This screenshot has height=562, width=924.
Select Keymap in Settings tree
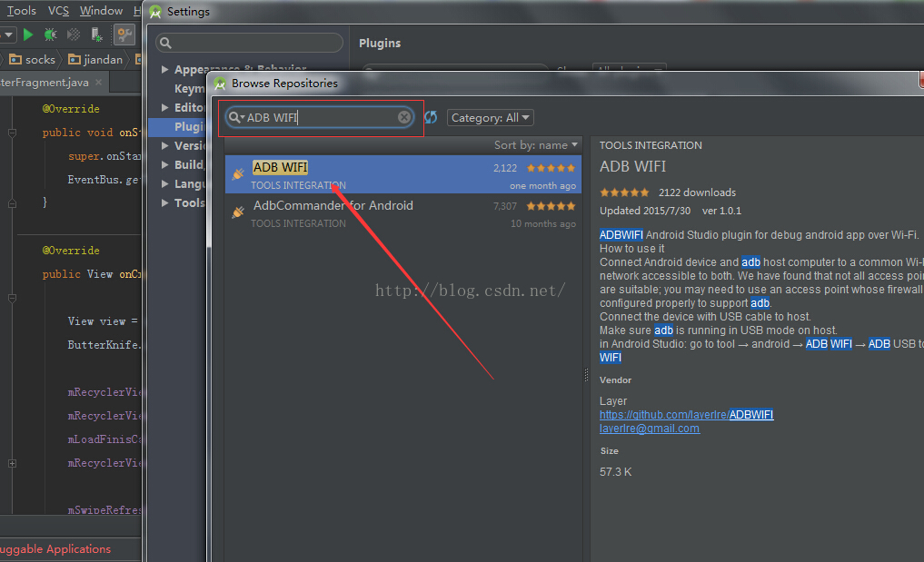pos(189,88)
